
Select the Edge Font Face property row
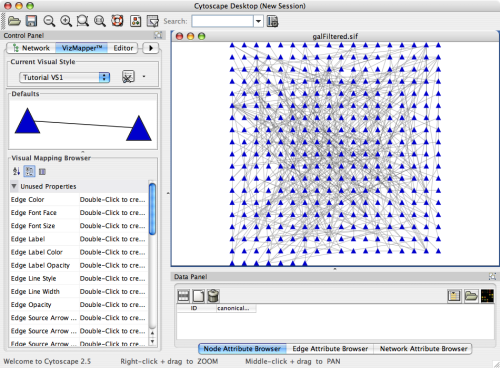79,213
